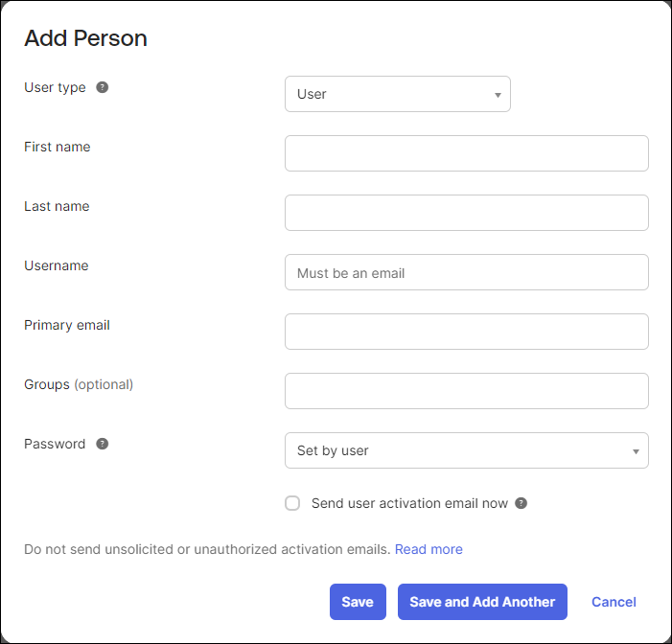This screenshot has height=644, width=672.
Task: Select the Username 'Must be an email' field
Action: click(466, 272)
